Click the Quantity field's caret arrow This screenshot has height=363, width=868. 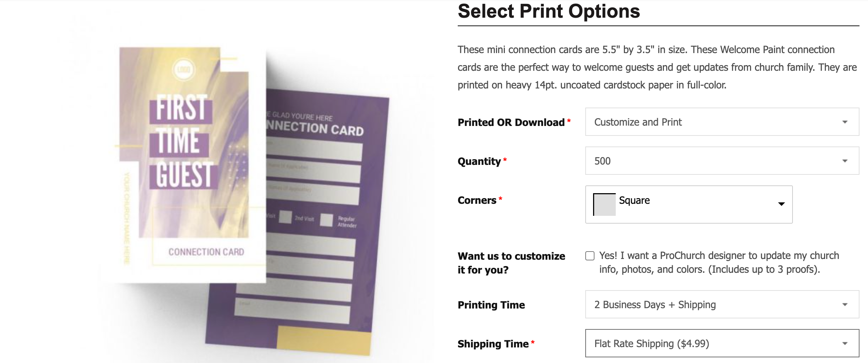coord(845,161)
